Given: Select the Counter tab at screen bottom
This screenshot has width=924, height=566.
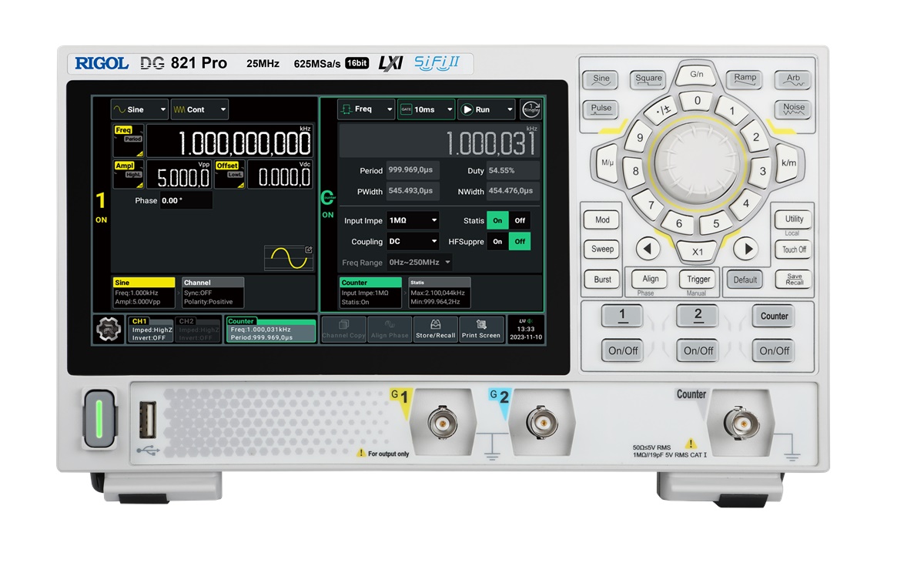Looking at the screenshot, I should 270,330.
